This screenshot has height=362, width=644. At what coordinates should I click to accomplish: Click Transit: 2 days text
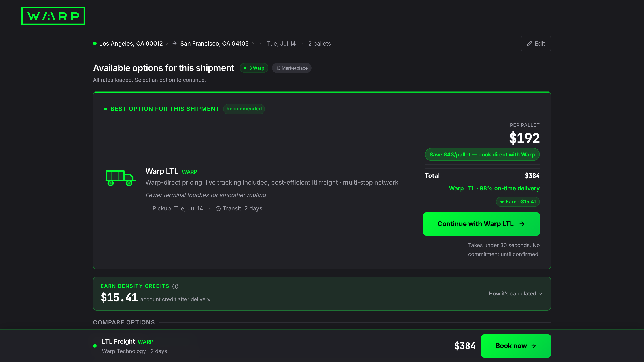tap(242, 209)
